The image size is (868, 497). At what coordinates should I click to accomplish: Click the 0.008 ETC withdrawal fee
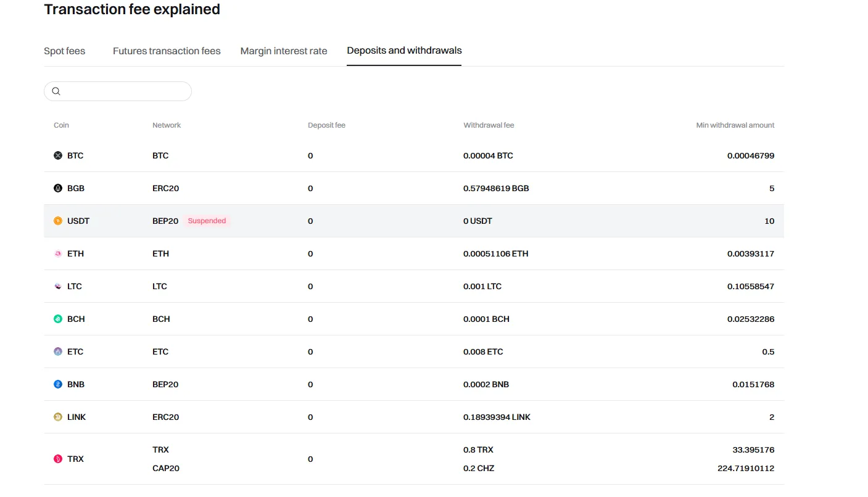[x=483, y=351]
